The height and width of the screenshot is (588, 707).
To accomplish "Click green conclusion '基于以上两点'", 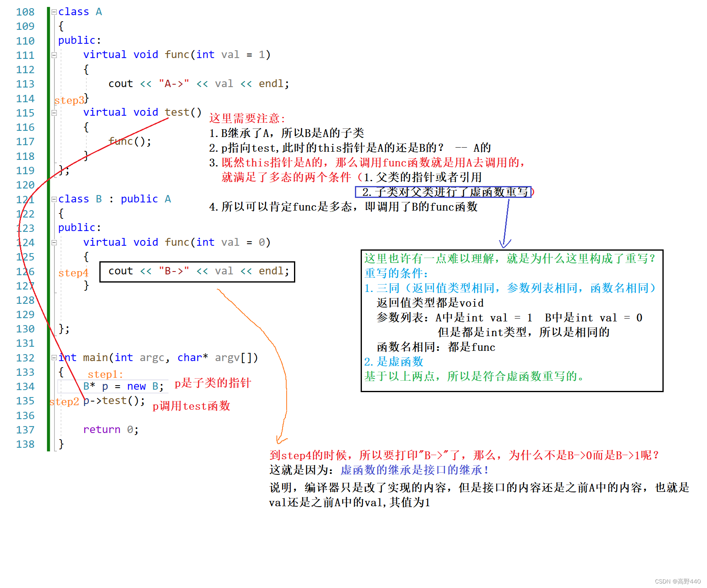I will tap(474, 377).
